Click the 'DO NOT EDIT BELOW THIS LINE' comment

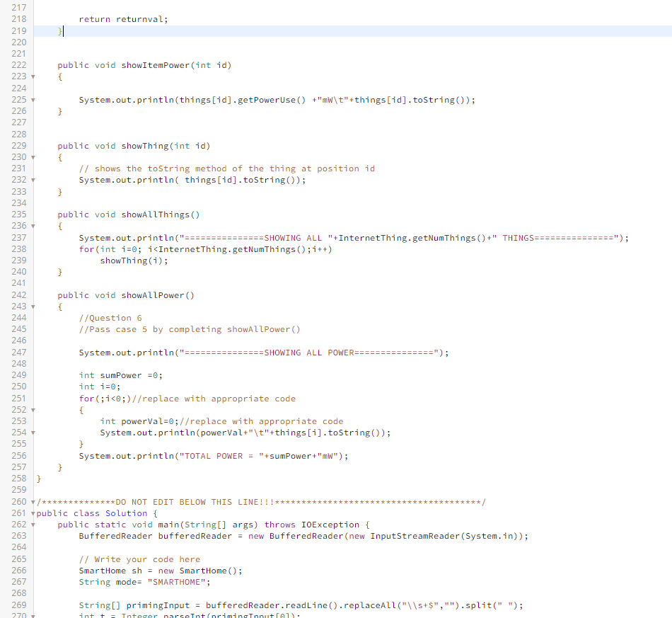(x=261, y=502)
